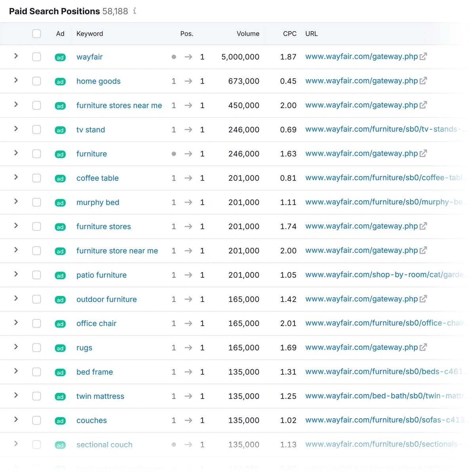Click the ad badge for couches
This screenshot has height=476, width=475.
(x=60, y=421)
